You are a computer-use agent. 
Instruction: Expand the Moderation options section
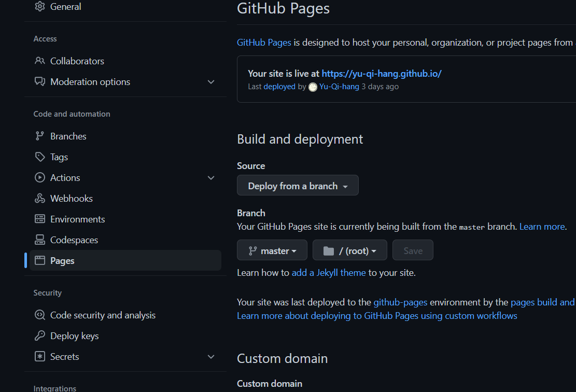(x=211, y=81)
